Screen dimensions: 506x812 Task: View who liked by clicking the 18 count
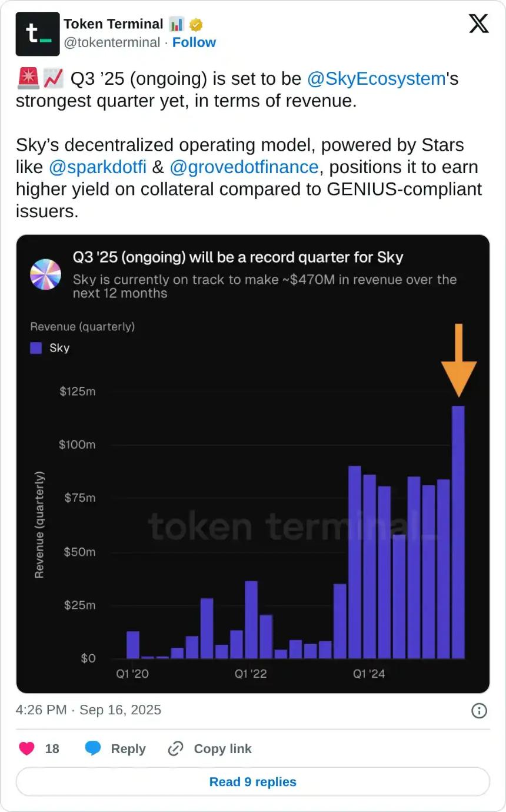52,748
